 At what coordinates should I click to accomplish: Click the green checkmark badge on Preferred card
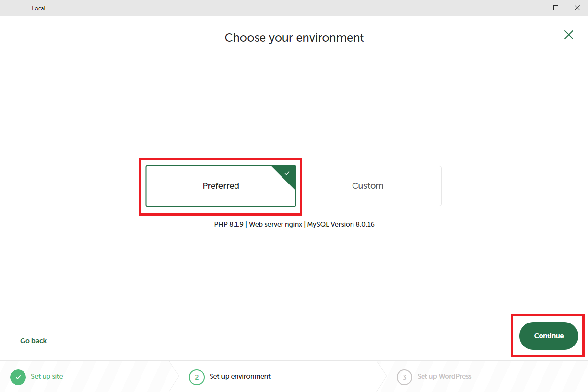(287, 173)
